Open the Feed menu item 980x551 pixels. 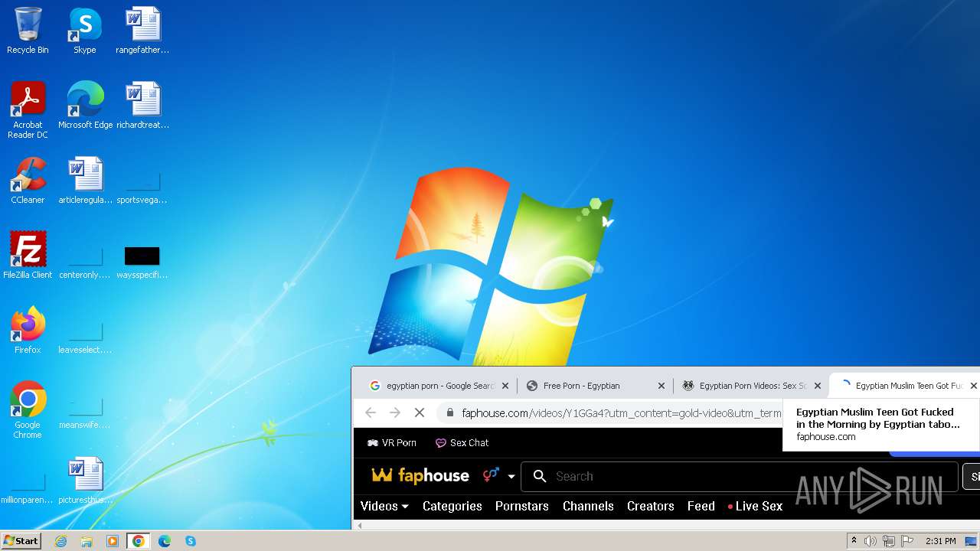click(701, 506)
